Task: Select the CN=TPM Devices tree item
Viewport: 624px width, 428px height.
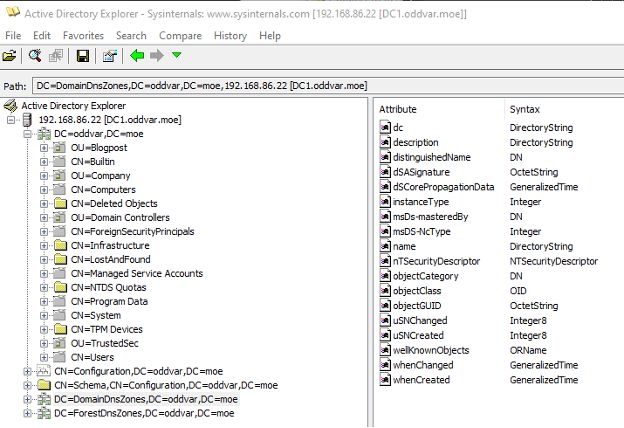Action: pos(107,329)
